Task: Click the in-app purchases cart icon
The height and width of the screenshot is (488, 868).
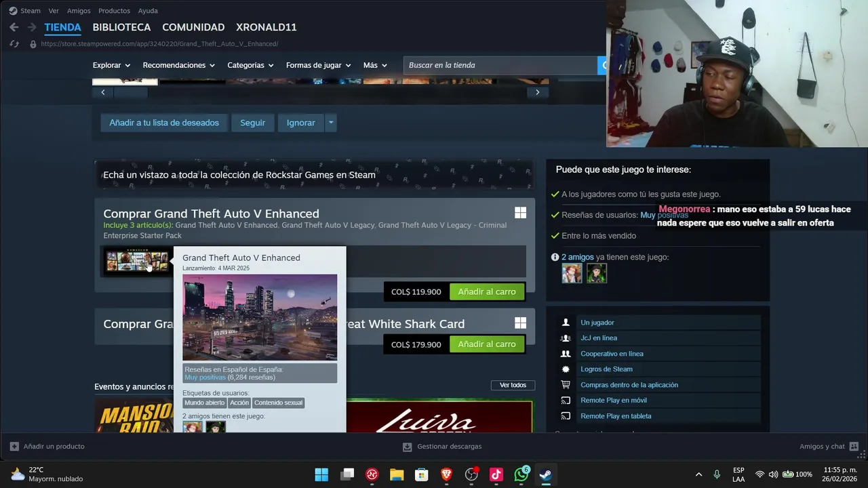Action: coord(566,385)
